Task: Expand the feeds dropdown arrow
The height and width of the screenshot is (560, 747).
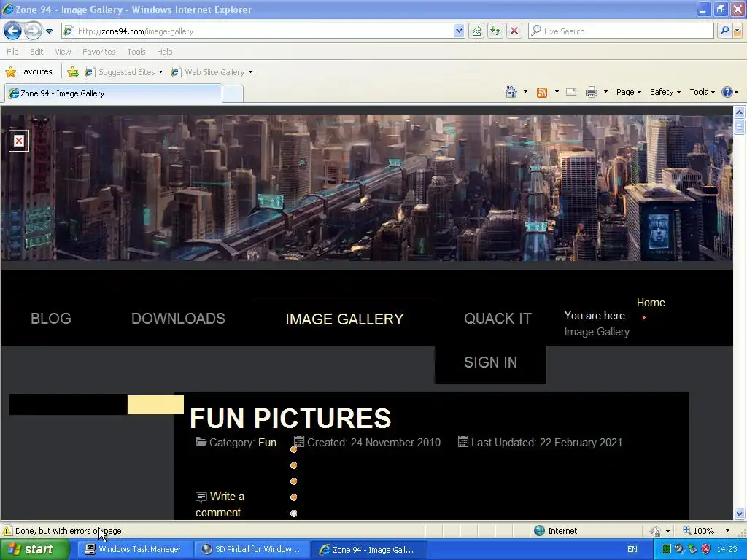Action: pyautogui.click(x=557, y=92)
